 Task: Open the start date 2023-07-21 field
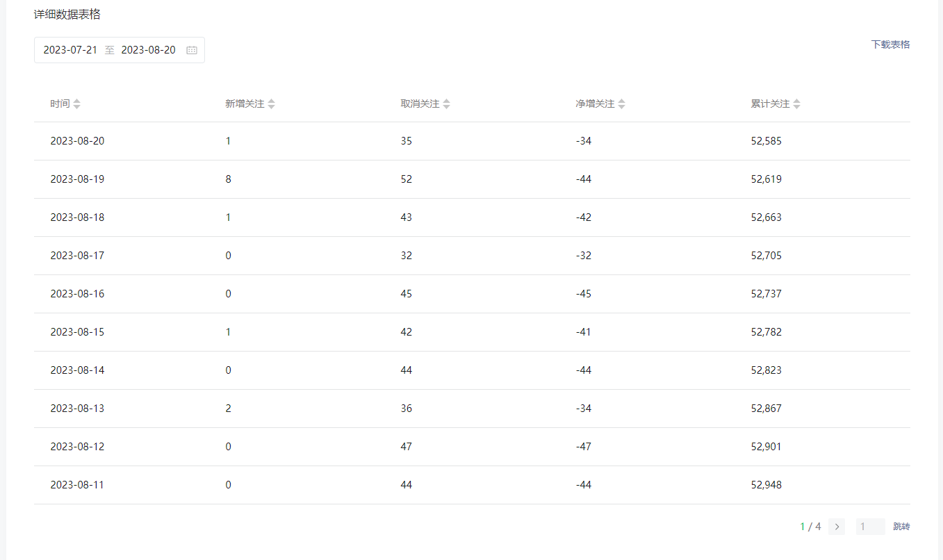point(70,50)
